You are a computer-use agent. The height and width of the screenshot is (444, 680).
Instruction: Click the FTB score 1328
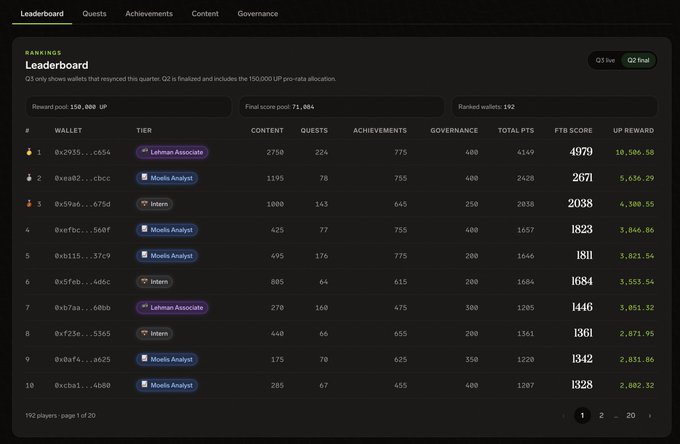[x=582, y=385]
